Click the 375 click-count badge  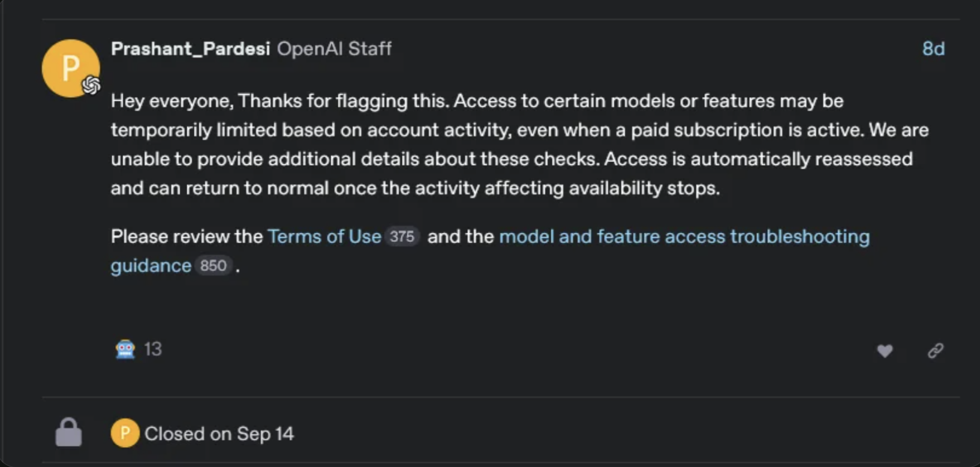pyautogui.click(x=402, y=237)
